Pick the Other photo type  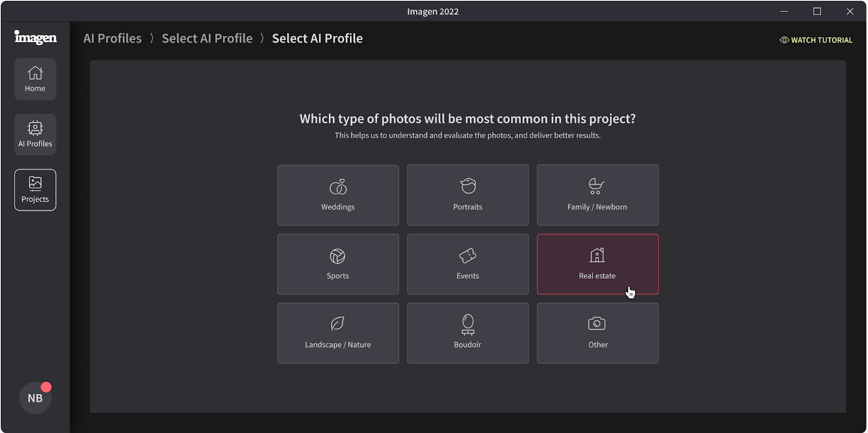point(597,333)
